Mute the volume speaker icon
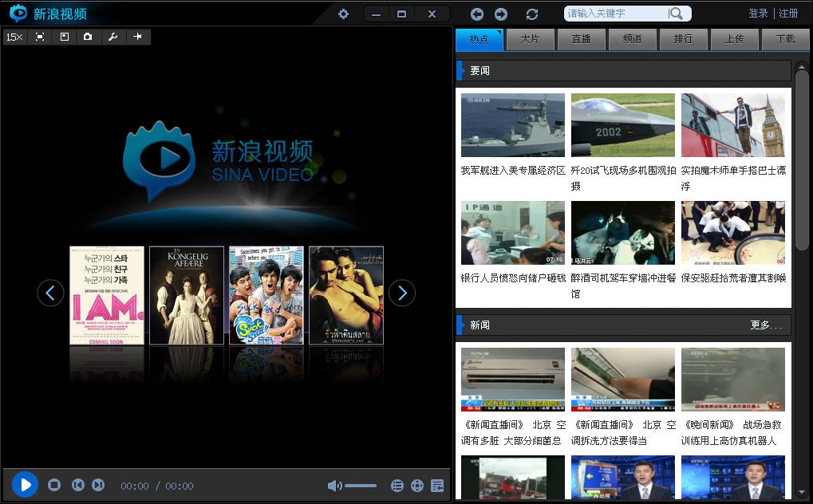 tap(334, 486)
